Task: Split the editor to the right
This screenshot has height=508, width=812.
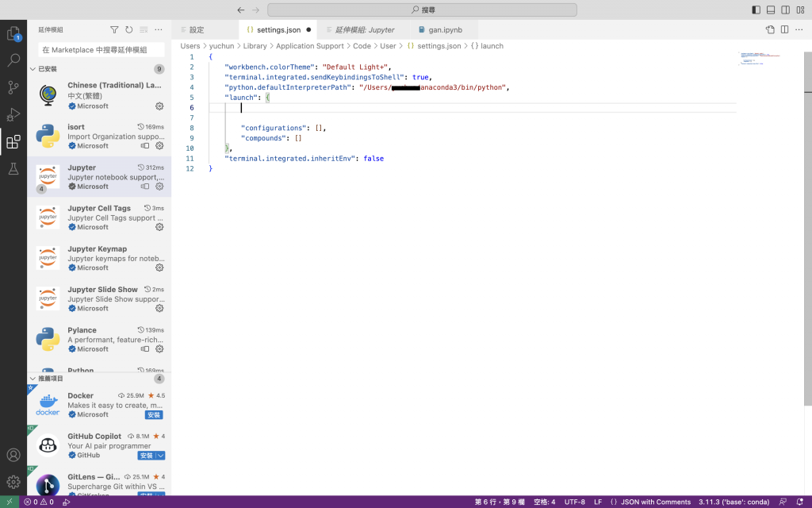Action: [x=784, y=29]
